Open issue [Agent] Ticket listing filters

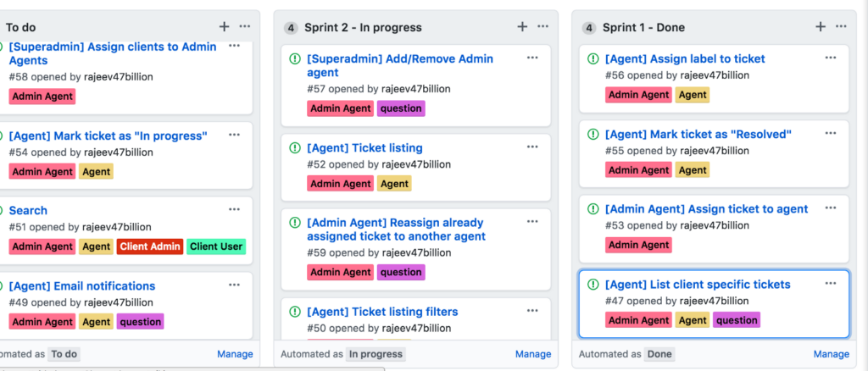click(382, 312)
